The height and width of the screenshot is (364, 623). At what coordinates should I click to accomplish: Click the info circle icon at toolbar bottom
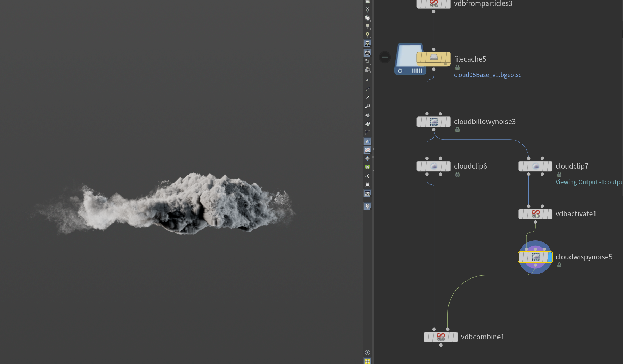367,352
